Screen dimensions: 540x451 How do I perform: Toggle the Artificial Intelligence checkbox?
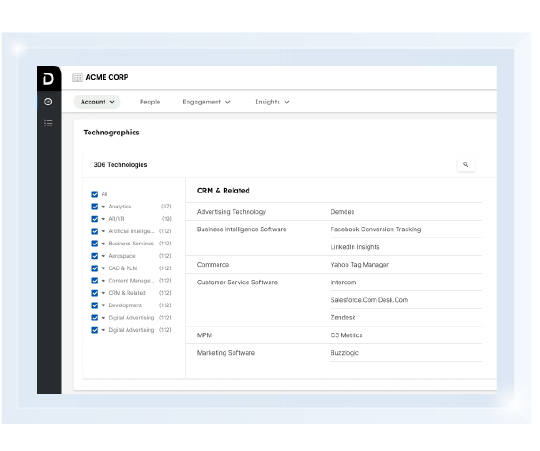pyautogui.click(x=95, y=231)
